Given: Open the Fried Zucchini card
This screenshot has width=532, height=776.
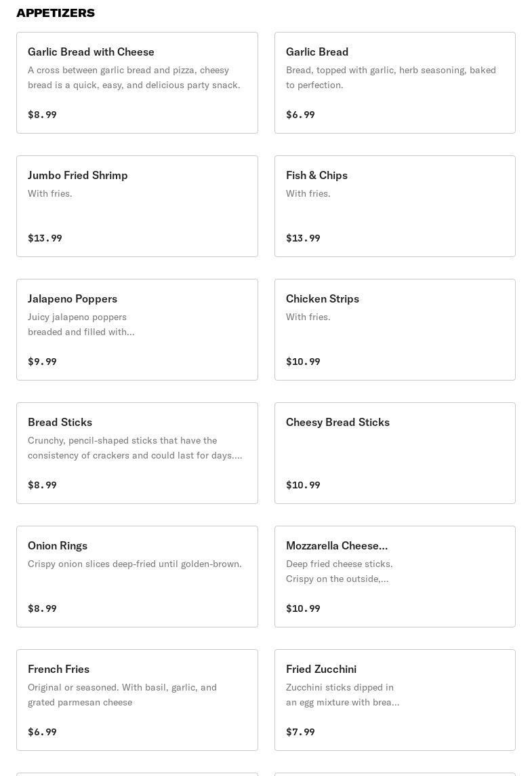Looking at the screenshot, I should coord(394,700).
